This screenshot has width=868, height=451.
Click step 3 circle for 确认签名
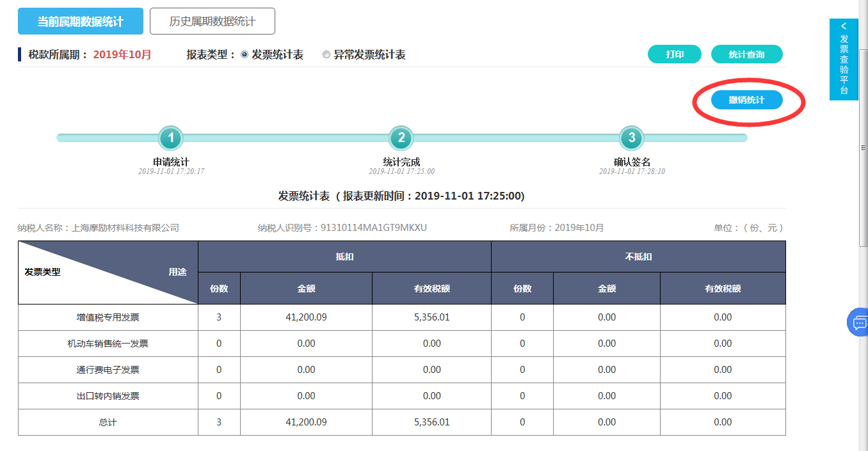pyautogui.click(x=632, y=138)
